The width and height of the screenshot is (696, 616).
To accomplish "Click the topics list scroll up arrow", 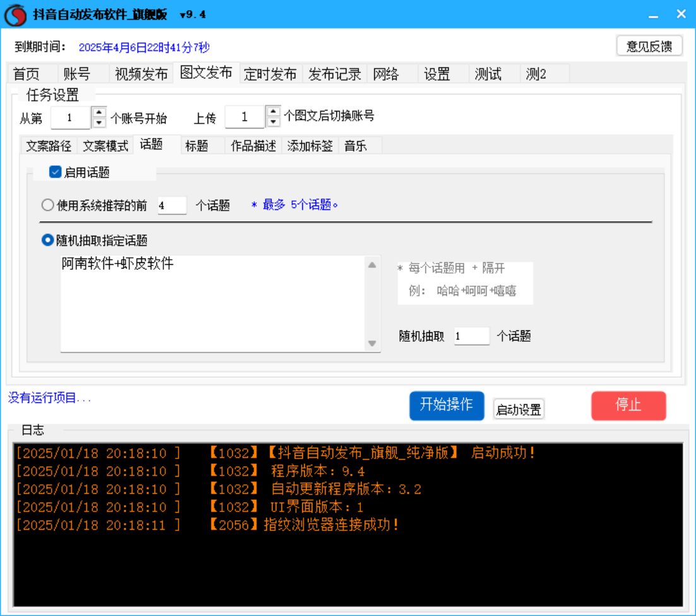I will pyautogui.click(x=372, y=265).
